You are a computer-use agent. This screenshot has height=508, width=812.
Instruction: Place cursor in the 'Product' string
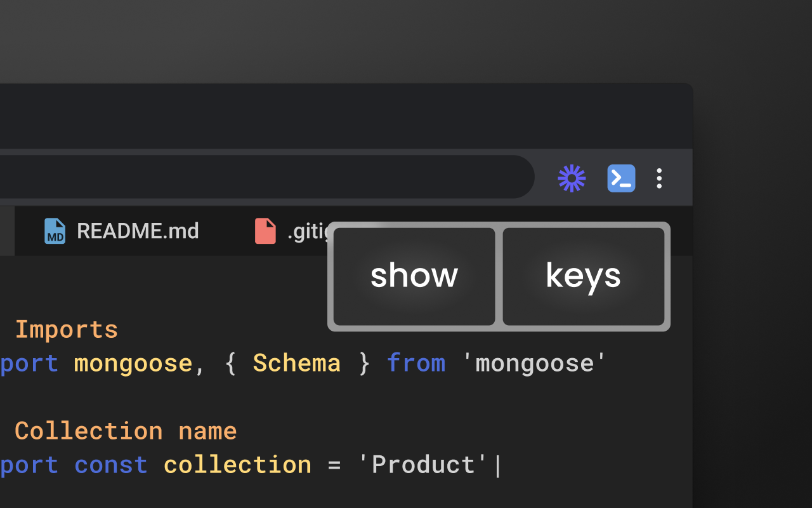(423, 465)
